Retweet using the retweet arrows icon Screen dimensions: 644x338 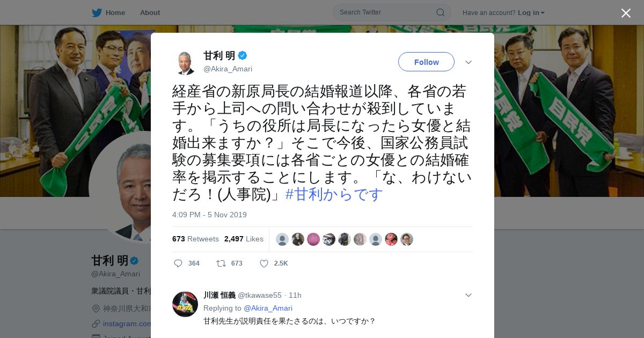tap(221, 263)
